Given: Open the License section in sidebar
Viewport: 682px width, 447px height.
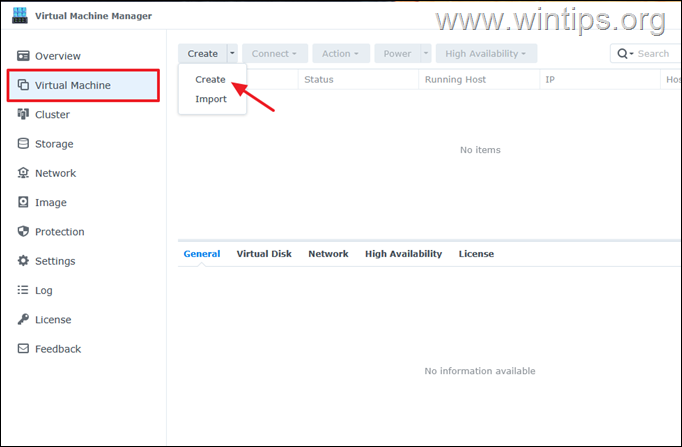Looking at the screenshot, I should click(53, 320).
